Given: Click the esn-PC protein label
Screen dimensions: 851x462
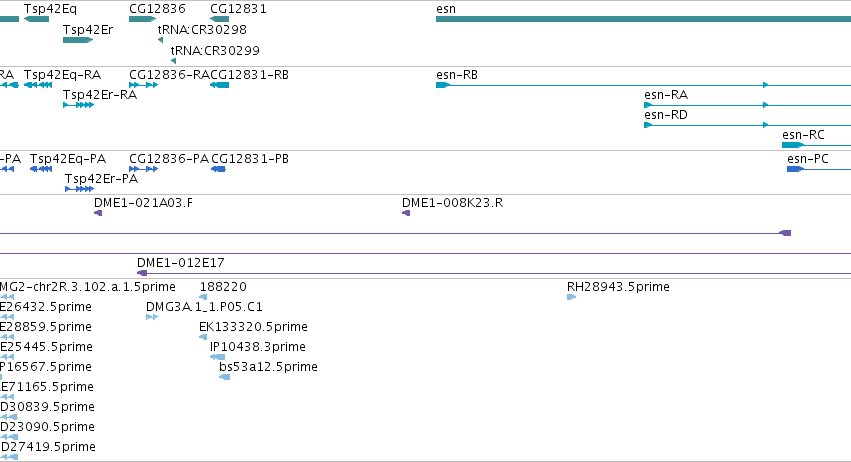Looking at the screenshot, I should 808,159.
